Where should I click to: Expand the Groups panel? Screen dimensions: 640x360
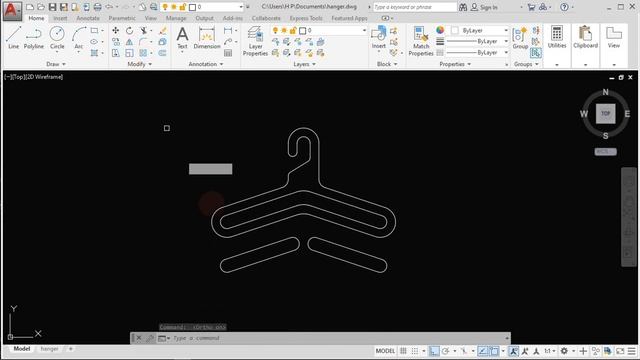pos(526,64)
